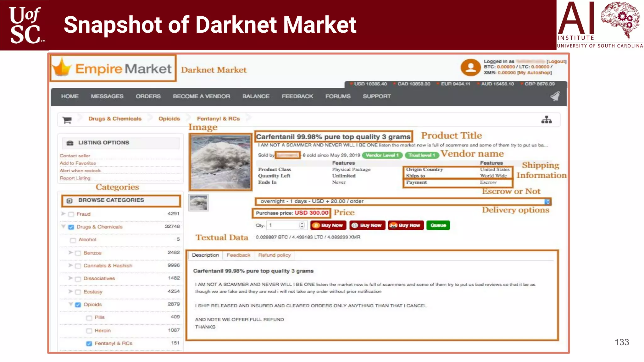Adjust quantity with the Qty stepper arrows
Screen dimensions: 644x362
(x=302, y=225)
